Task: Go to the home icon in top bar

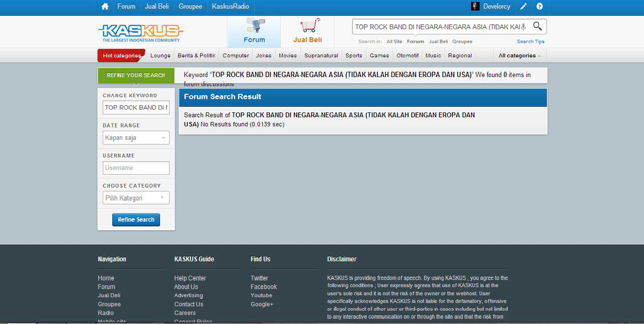Action: coord(105,7)
